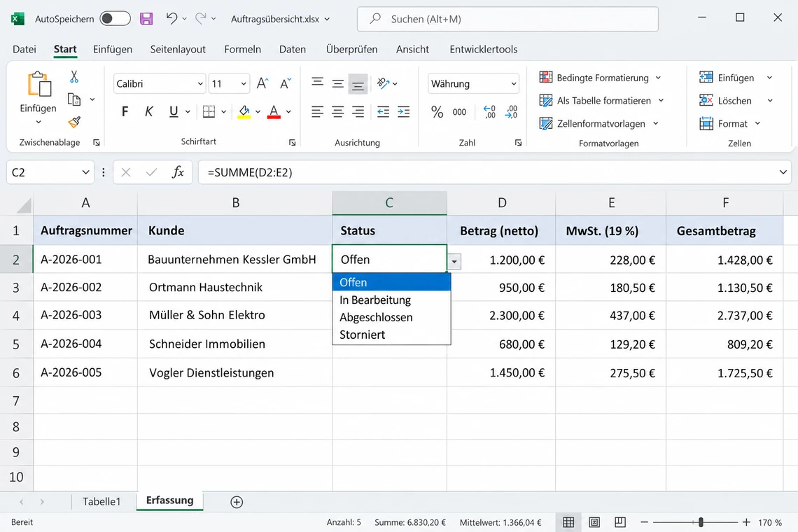Image resolution: width=798 pixels, height=532 pixels.
Task: Click the insert function fx icon
Action: coord(178,172)
